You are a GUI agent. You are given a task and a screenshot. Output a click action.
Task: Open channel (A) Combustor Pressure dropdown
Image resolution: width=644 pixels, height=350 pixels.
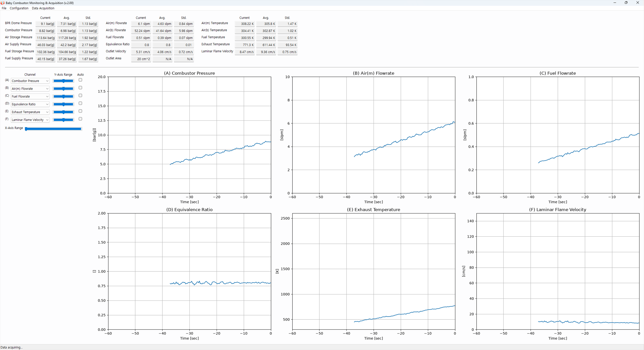pyautogui.click(x=30, y=81)
